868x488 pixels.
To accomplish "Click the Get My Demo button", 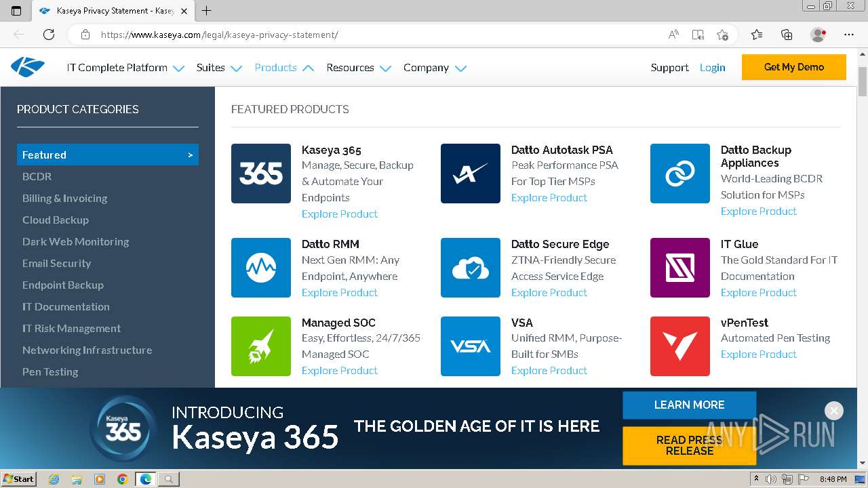I will (794, 67).
